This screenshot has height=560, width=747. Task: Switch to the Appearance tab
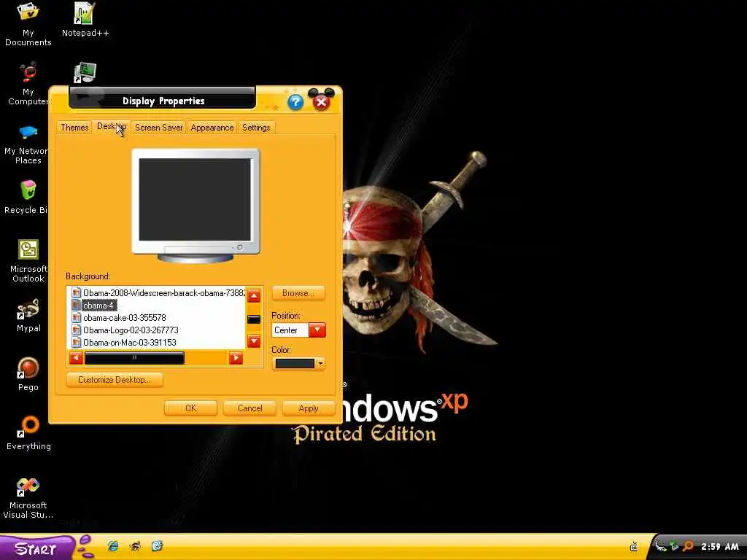click(212, 128)
